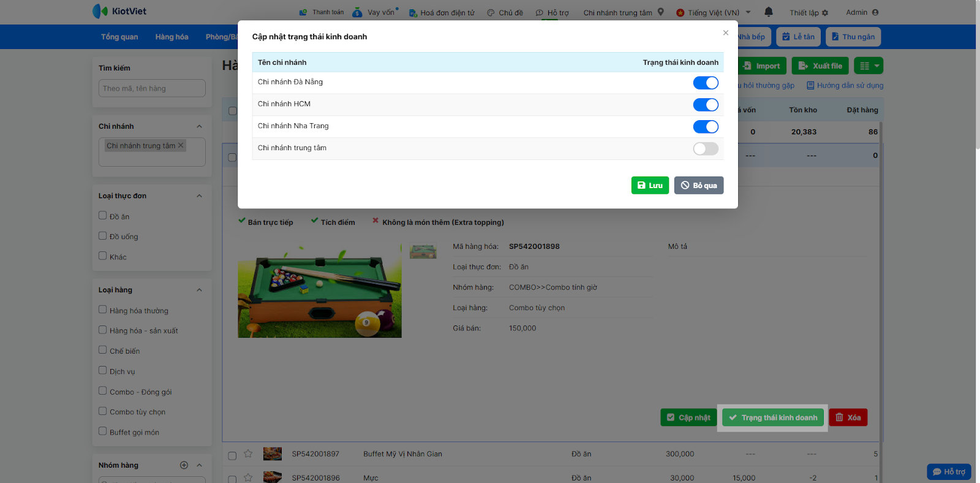Open Vay vốn loan option
This screenshot has height=483, width=980.
tap(375, 12)
